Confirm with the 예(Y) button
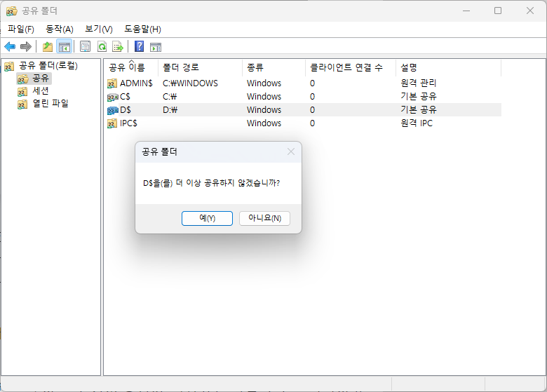Image resolution: width=547 pixels, height=392 pixels. (207, 218)
